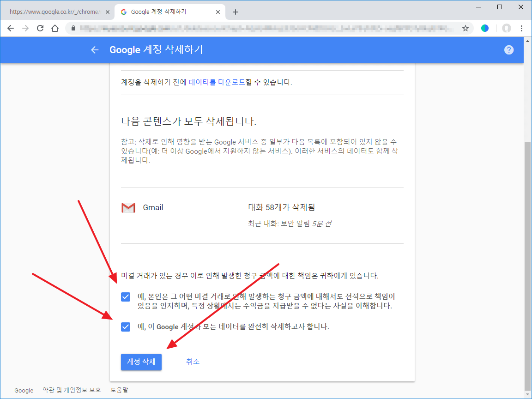Uncheck the 미결 거래 responsibility checkbox
The image size is (532, 399).
[x=126, y=297]
